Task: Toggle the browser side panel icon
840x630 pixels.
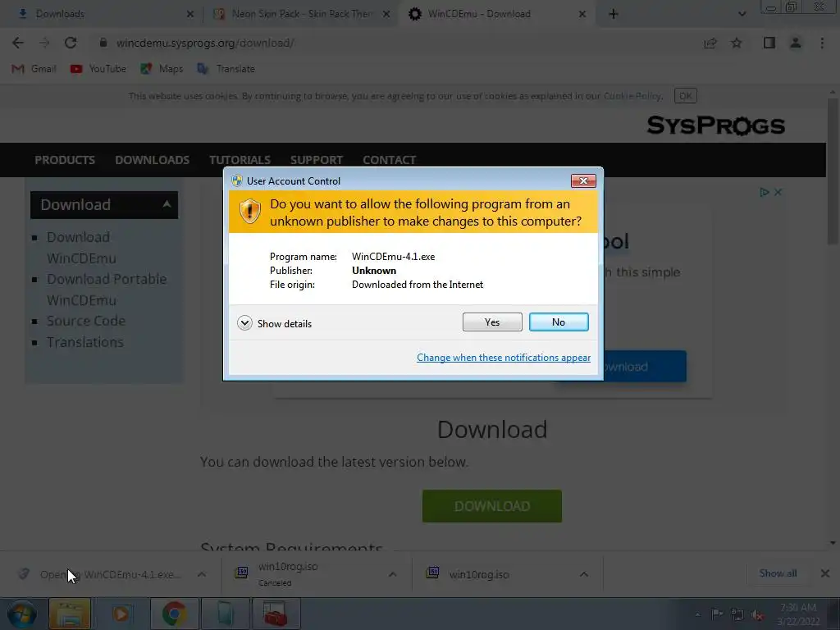Action: click(769, 43)
